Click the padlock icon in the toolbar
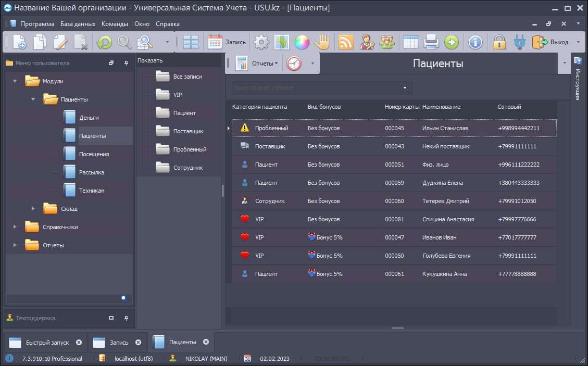 pyautogui.click(x=499, y=42)
